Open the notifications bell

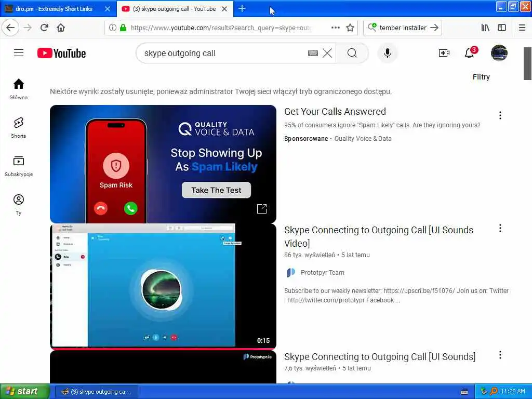pyautogui.click(x=470, y=52)
